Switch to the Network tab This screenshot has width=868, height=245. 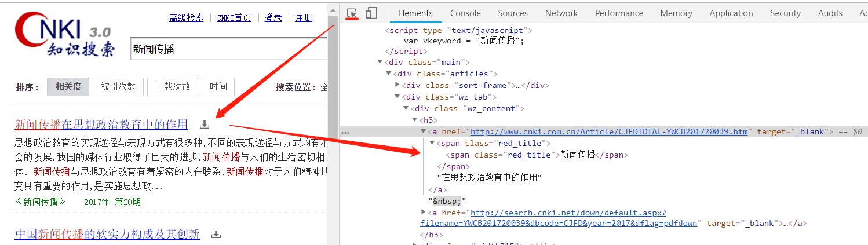561,13
